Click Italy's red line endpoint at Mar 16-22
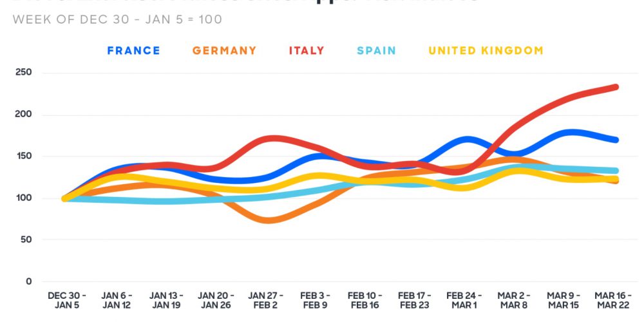Viewport: 644px width, 322px height. (x=615, y=87)
